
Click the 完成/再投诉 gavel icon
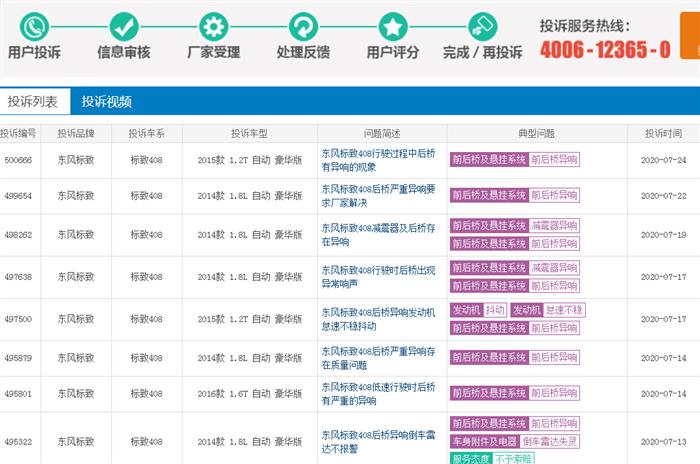(483, 27)
